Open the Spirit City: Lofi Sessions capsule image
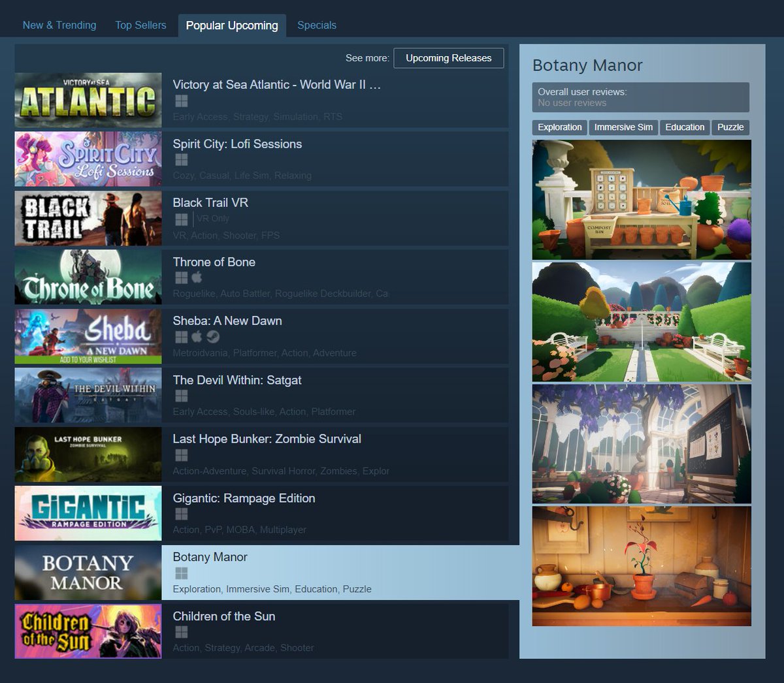This screenshot has height=683, width=784. click(88, 159)
